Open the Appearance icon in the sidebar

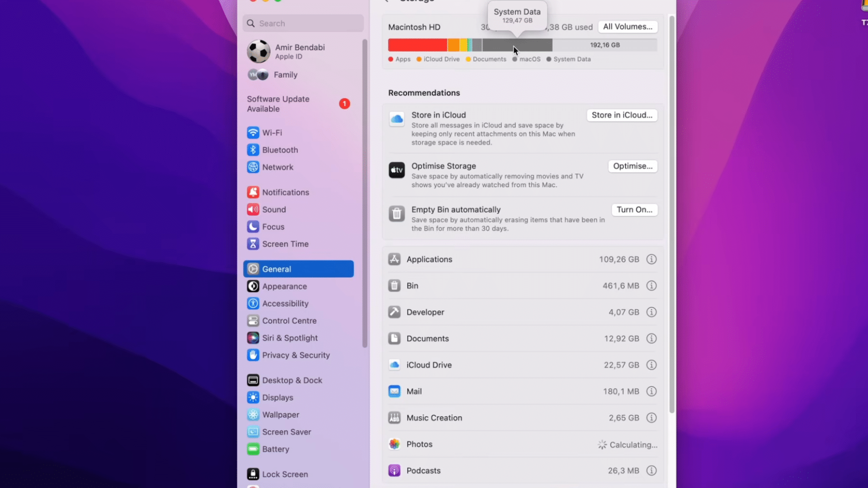[x=253, y=286]
